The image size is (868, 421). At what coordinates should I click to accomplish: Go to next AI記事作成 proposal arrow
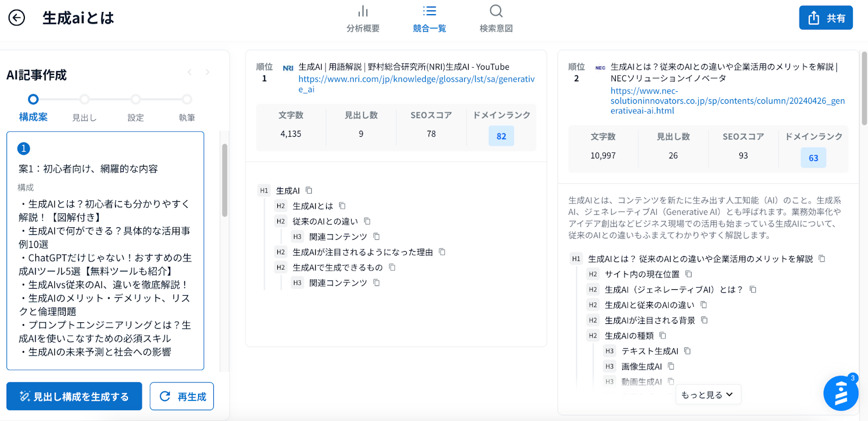click(207, 72)
